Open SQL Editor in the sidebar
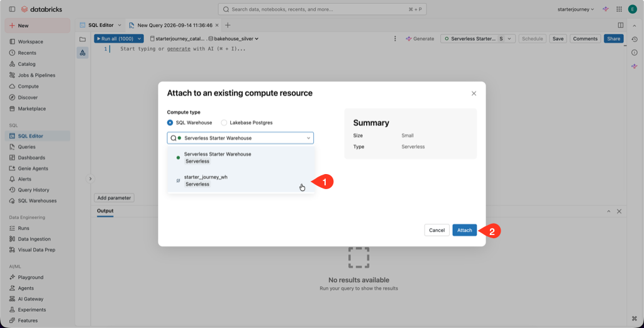Viewport: 644px width, 328px height. (x=37, y=136)
